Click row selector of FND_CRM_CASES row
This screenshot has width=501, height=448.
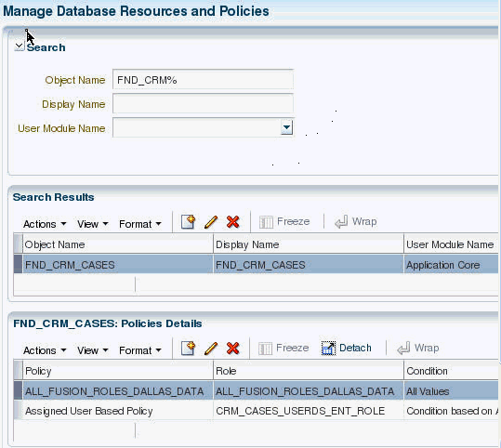pyautogui.click(x=19, y=264)
